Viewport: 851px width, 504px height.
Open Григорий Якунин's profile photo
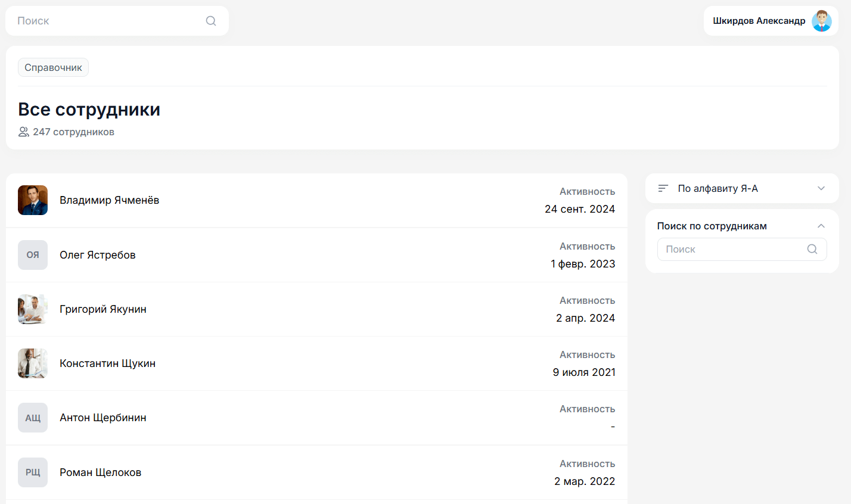pyautogui.click(x=33, y=309)
